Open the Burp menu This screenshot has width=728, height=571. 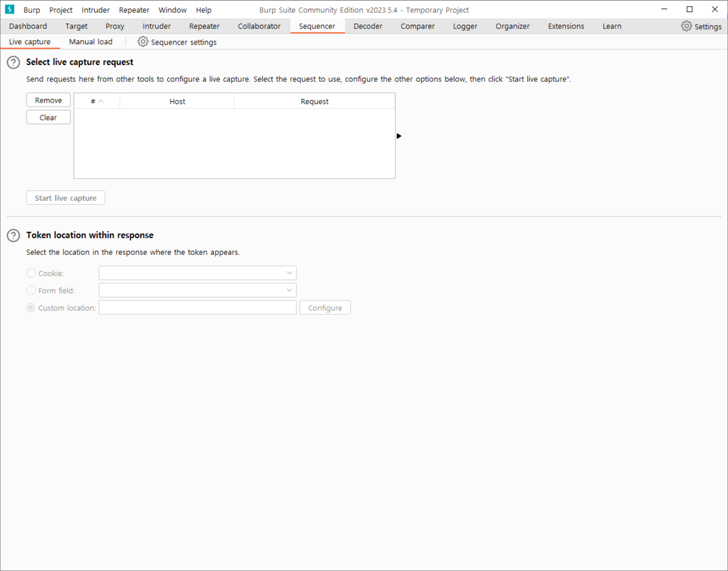32,10
